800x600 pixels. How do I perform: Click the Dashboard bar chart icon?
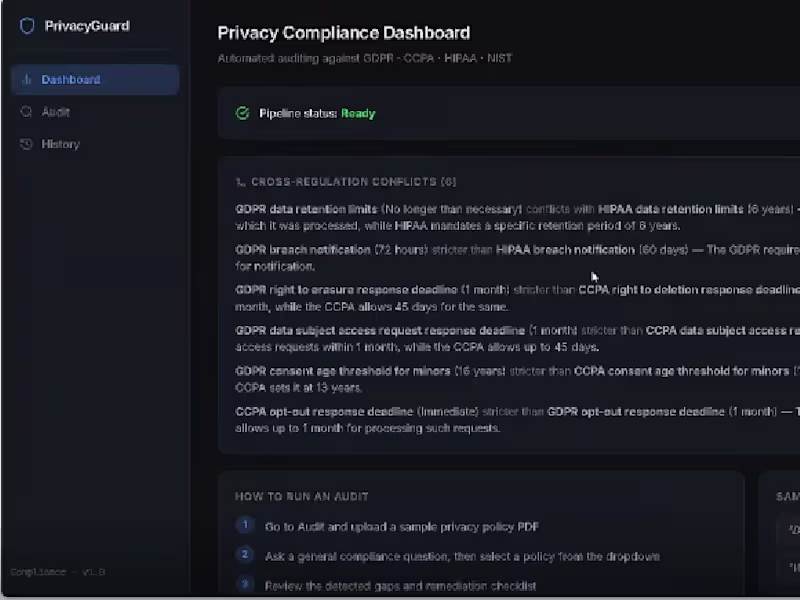click(27, 80)
